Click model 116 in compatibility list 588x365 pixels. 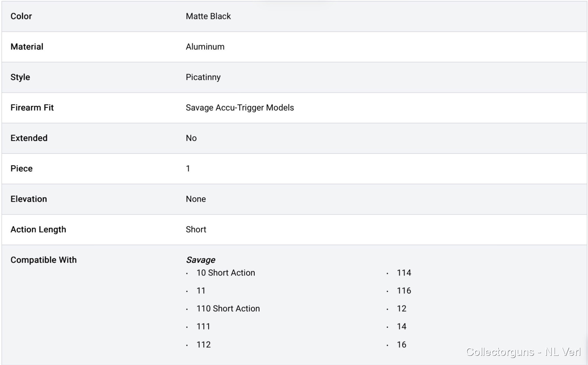[404, 291]
